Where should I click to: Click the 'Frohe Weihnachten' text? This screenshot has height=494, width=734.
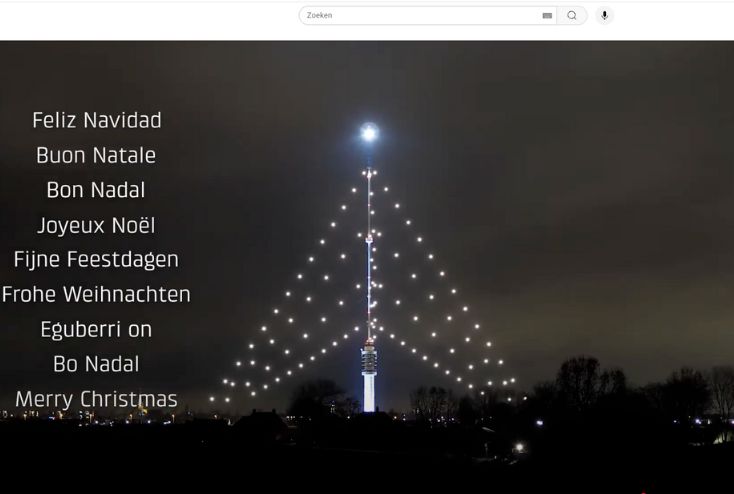pos(96,295)
